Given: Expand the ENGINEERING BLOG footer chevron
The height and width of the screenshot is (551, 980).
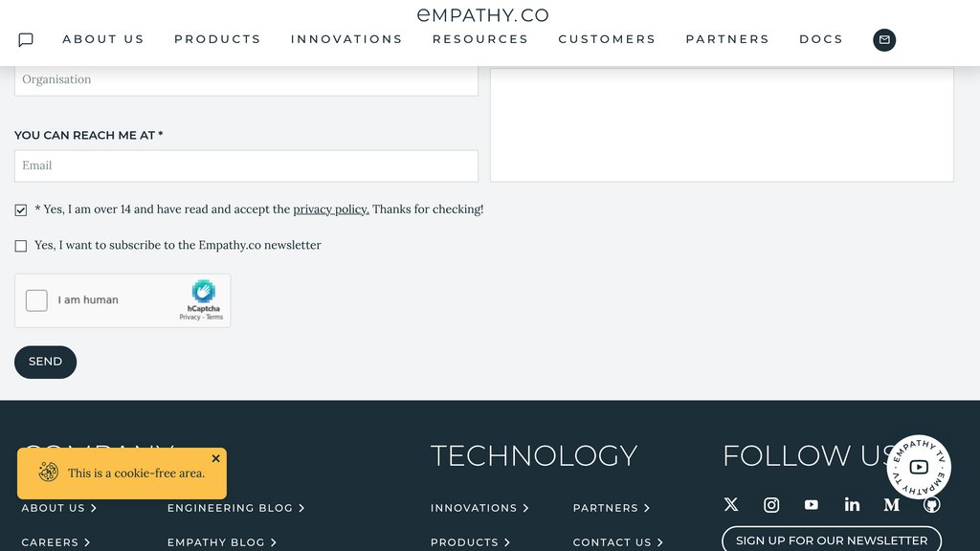Looking at the screenshot, I should [x=301, y=508].
